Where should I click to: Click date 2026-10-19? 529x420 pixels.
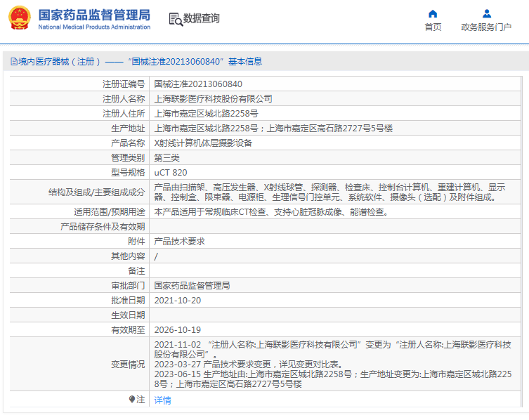[x=178, y=330]
